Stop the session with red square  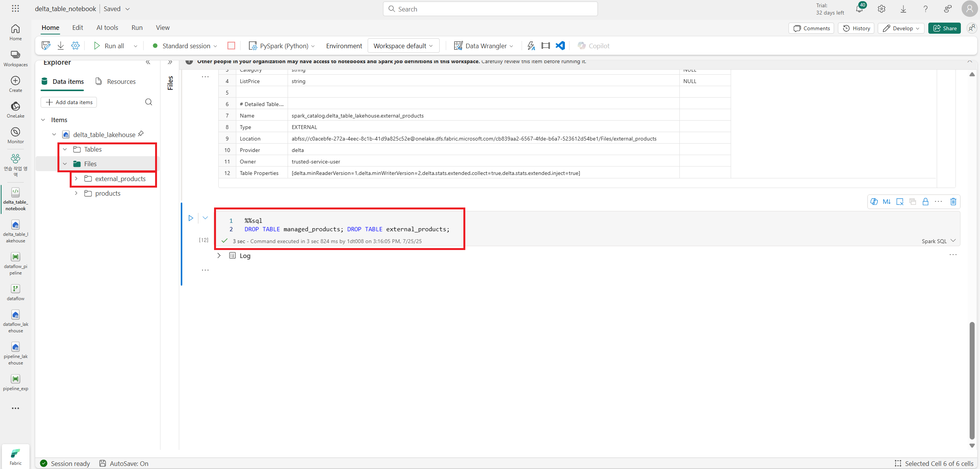(x=231, y=46)
